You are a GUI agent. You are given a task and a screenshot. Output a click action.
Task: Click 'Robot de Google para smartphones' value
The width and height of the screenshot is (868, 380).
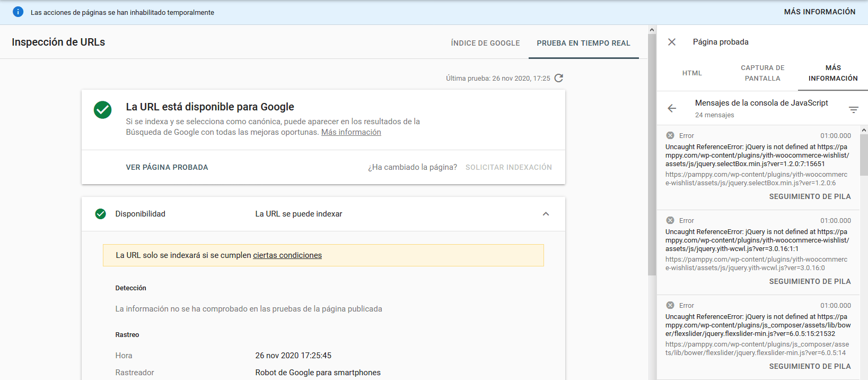pyautogui.click(x=318, y=373)
